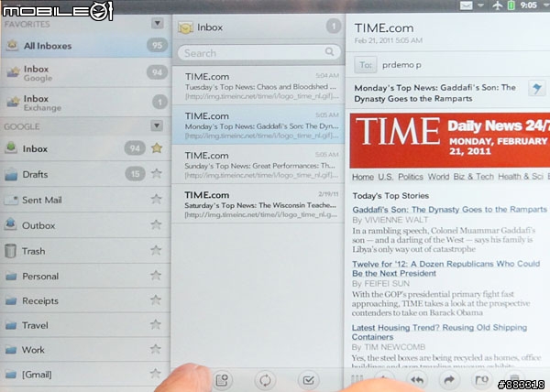Click inside the Search mail field
Screen dimensions: 550x392
[x=258, y=52]
